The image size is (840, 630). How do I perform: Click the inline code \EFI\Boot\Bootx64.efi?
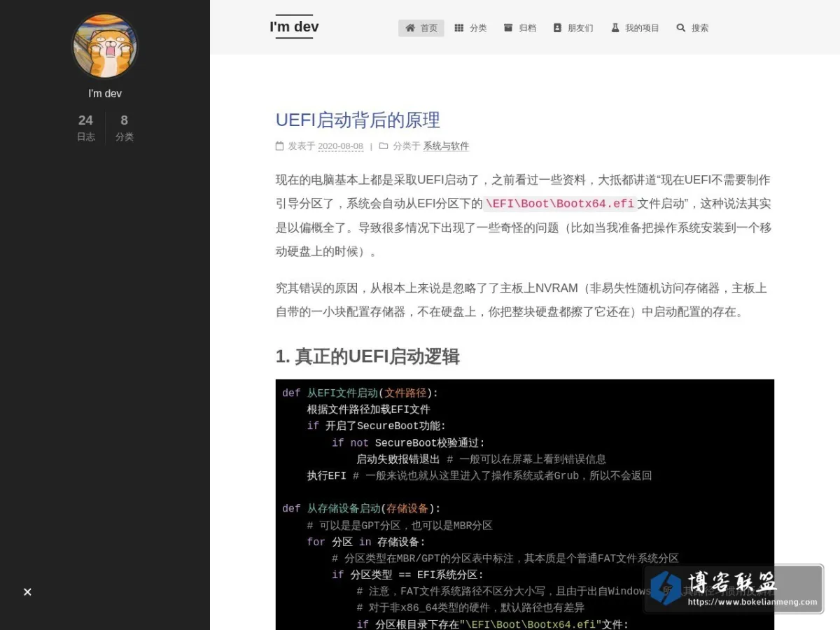tap(560, 204)
